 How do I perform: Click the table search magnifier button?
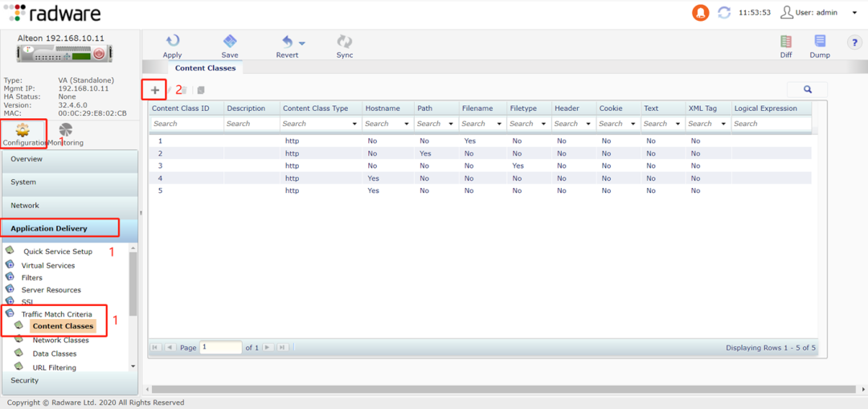(807, 90)
